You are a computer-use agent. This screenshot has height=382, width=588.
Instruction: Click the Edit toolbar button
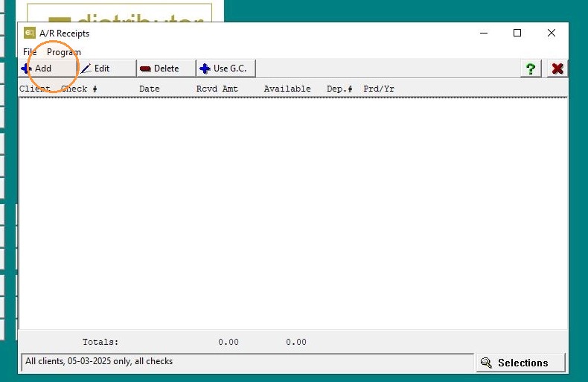107,69
